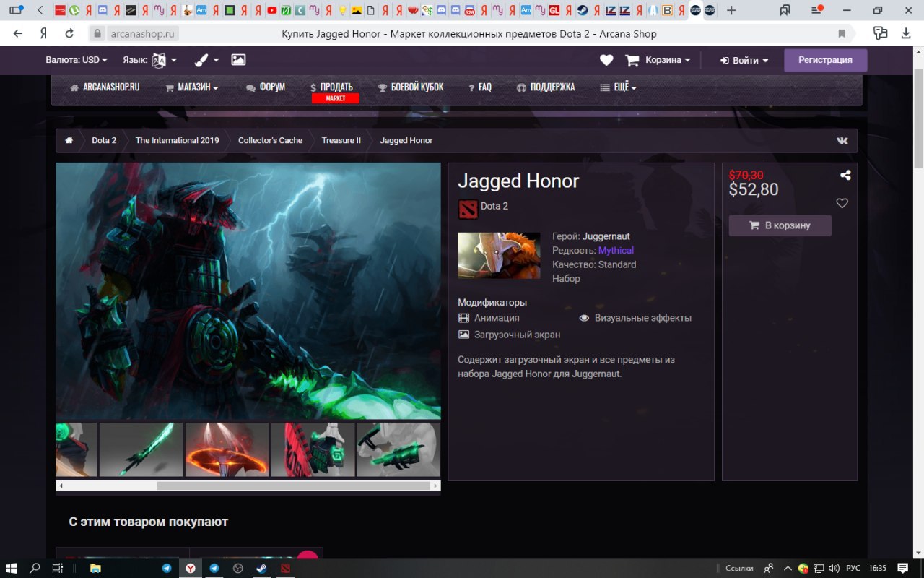Click the В корзину add-to-cart button
924x578 pixels.
780,225
